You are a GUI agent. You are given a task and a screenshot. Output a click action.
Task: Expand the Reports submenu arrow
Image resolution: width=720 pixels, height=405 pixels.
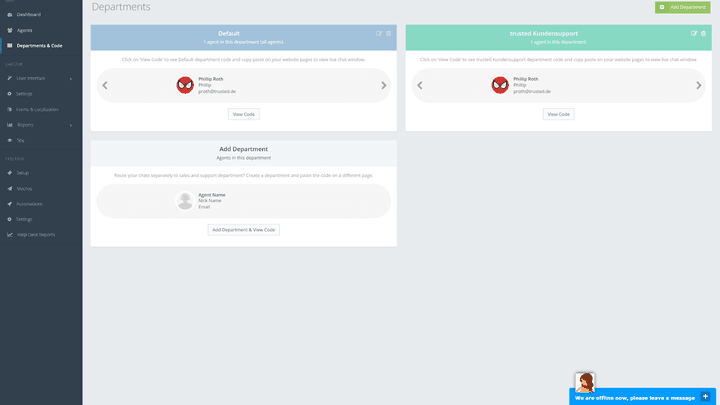71,125
